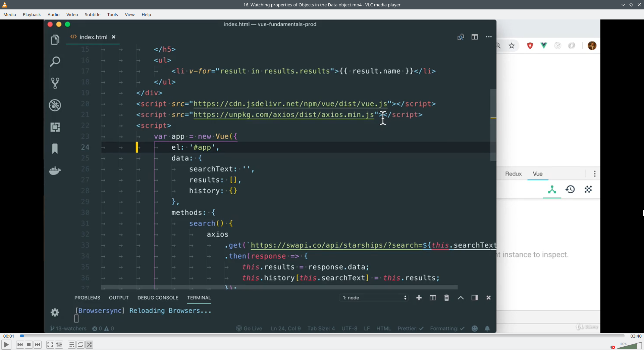The image size is (644, 350).
Task: Click the feedback smiley icon
Action: [x=475, y=329]
